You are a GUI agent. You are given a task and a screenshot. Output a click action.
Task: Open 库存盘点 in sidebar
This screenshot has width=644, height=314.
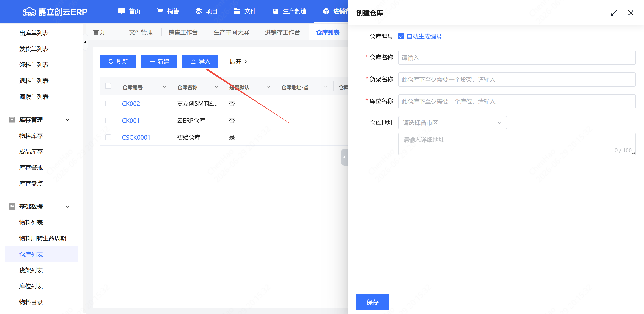tap(31, 183)
